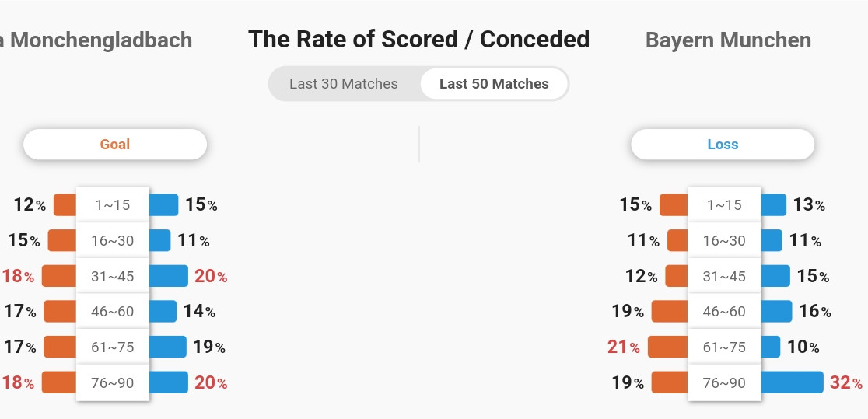Click Monchengladbach's orange 12% bar for 1~15

pos(65,204)
